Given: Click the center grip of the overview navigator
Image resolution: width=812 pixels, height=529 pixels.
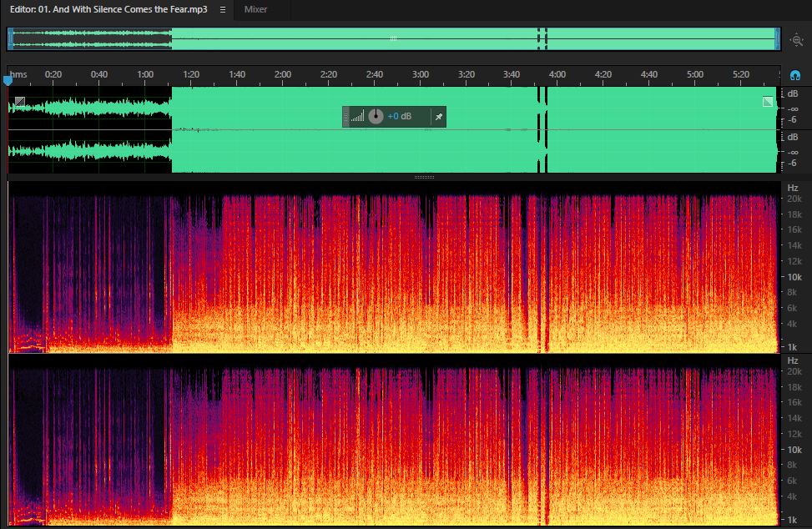Looking at the screenshot, I should [x=394, y=38].
